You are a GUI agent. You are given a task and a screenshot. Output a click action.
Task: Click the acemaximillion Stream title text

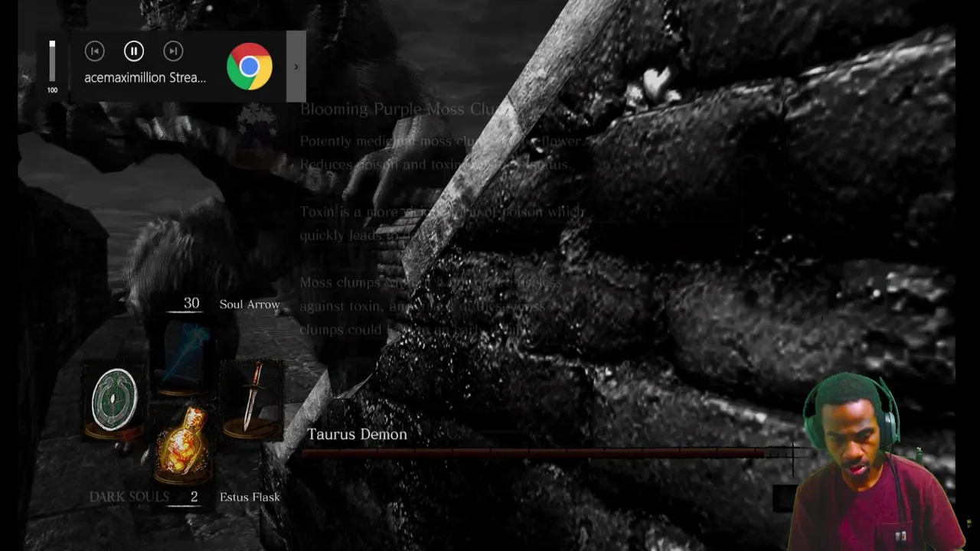click(x=145, y=77)
